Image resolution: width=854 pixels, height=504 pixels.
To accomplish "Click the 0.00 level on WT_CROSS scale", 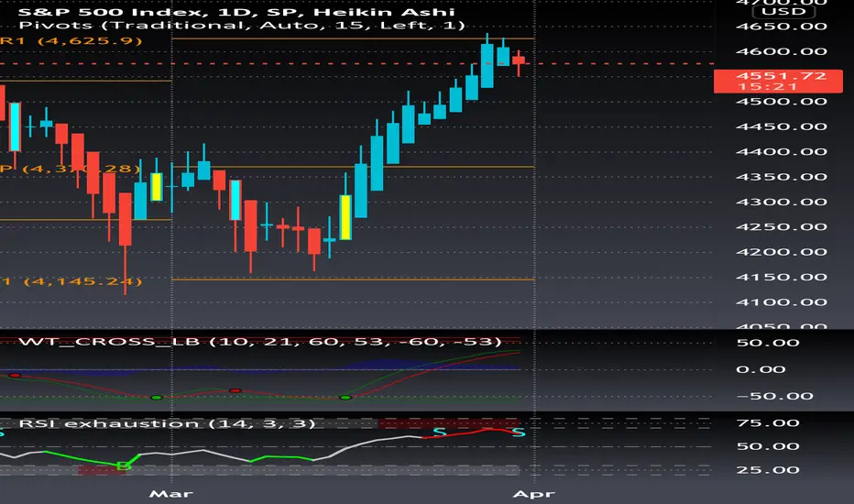I will tap(761, 369).
